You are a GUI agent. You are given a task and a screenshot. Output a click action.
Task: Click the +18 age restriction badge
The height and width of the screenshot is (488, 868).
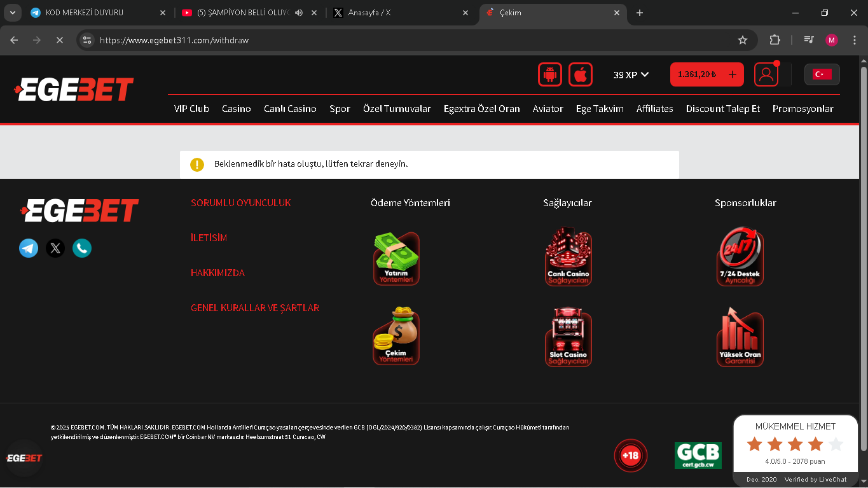630,456
